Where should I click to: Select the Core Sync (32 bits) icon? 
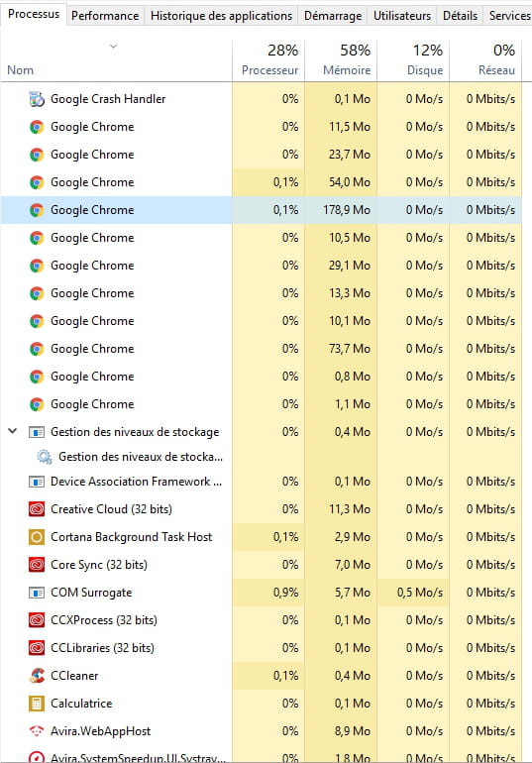tap(37, 565)
